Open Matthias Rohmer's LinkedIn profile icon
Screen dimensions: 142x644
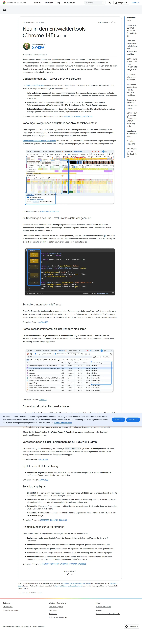click(x=39, y=47)
